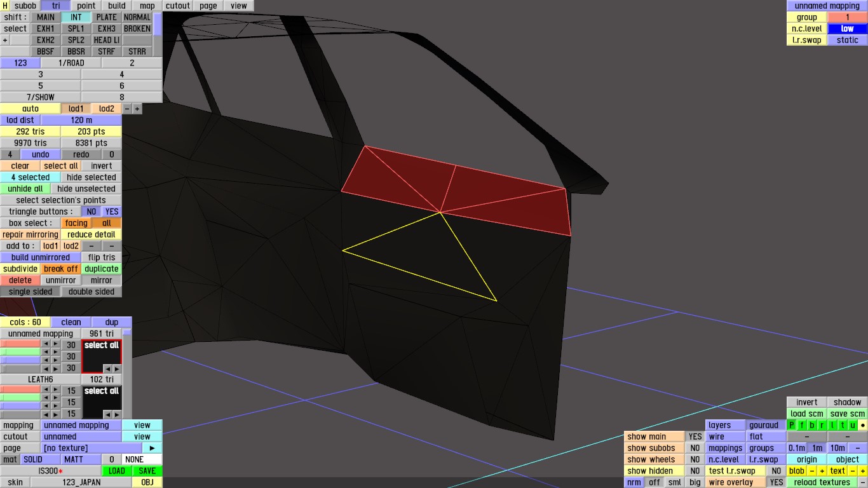Set triangle buttons to YES
Viewport: 868px width, 488px height.
pyautogui.click(x=112, y=212)
